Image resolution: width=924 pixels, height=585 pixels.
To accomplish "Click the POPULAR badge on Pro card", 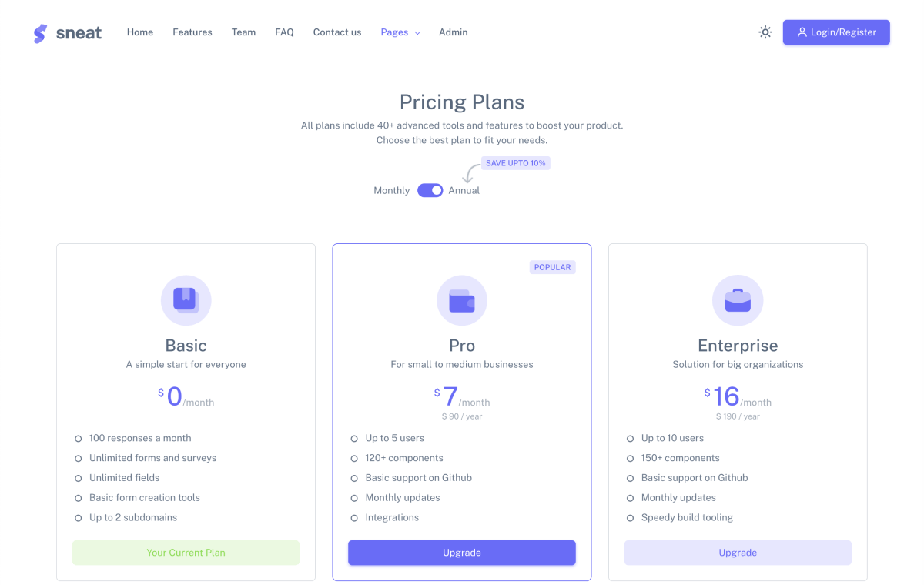I will tap(552, 267).
